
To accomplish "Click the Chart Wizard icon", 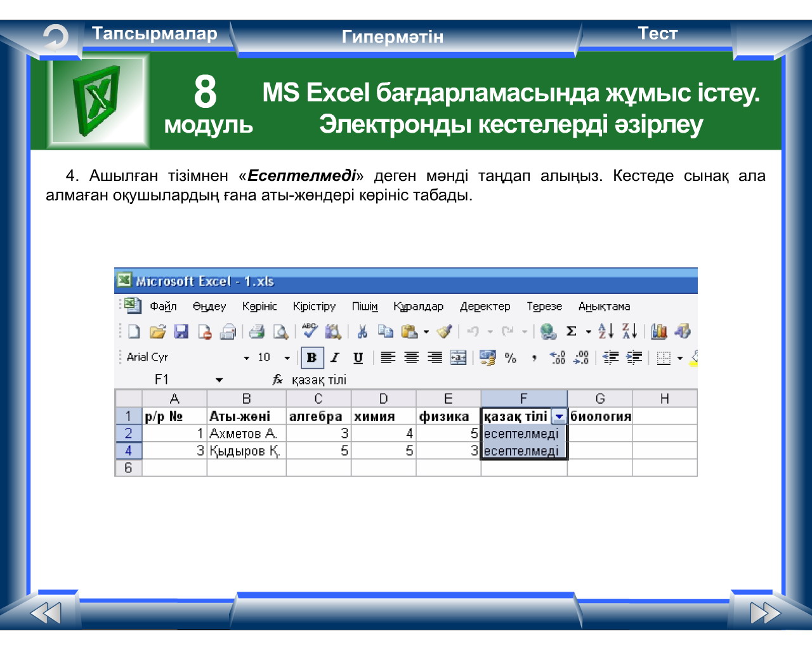I will pos(659,331).
